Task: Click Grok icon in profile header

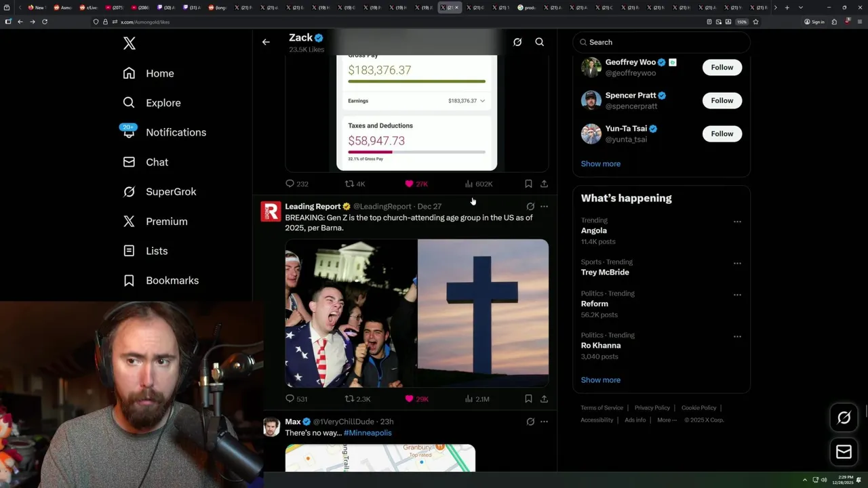Action: pyautogui.click(x=517, y=42)
